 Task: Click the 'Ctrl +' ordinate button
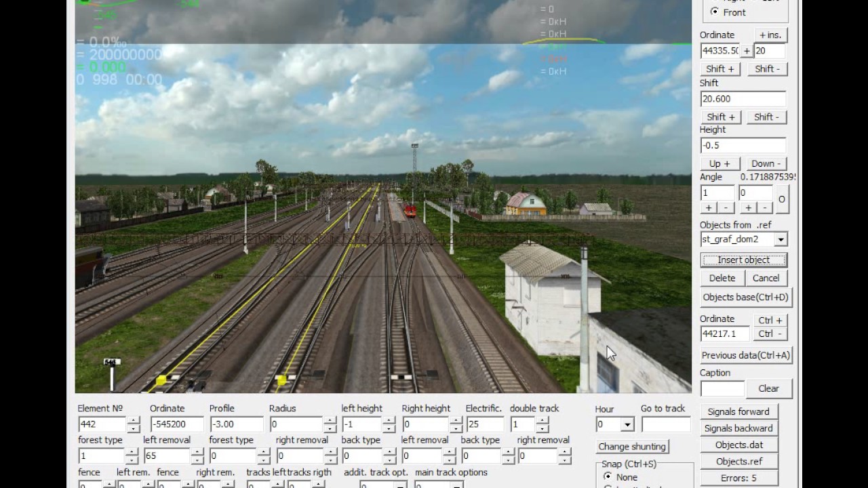coord(770,320)
